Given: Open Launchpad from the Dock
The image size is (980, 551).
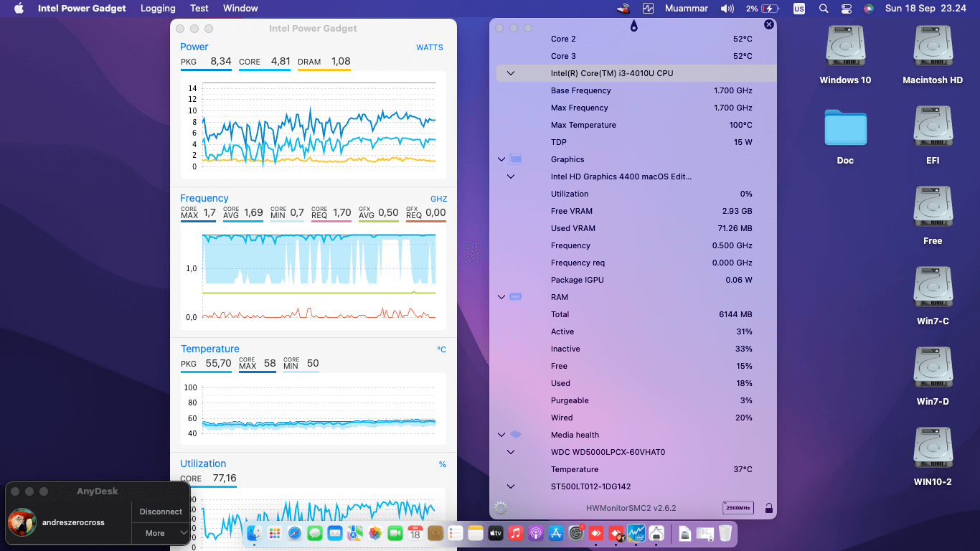Looking at the screenshot, I should tap(275, 533).
